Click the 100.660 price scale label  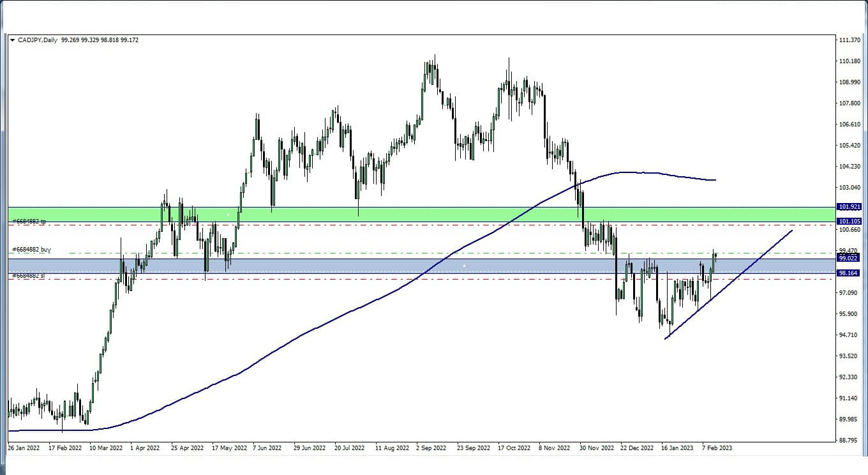850,230
